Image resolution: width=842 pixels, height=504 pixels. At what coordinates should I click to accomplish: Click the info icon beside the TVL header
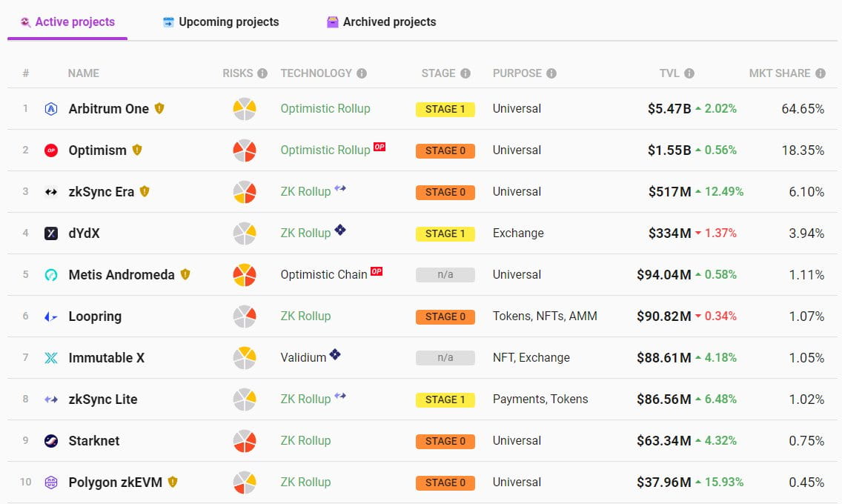coord(689,73)
